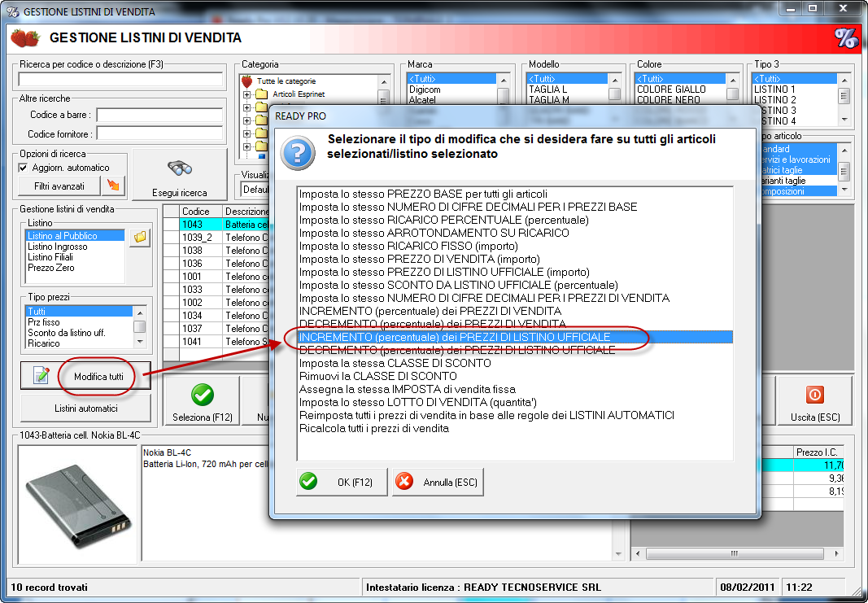Screen dimensions: 868x603
Task: Select Prz fisso in Tipo prezzi
Action: [x=44, y=321]
